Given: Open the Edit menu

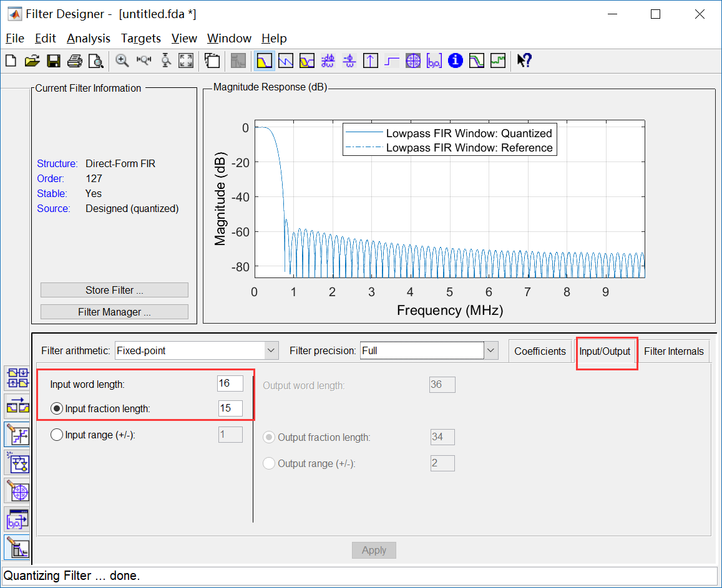Looking at the screenshot, I should [x=45, y=38].
